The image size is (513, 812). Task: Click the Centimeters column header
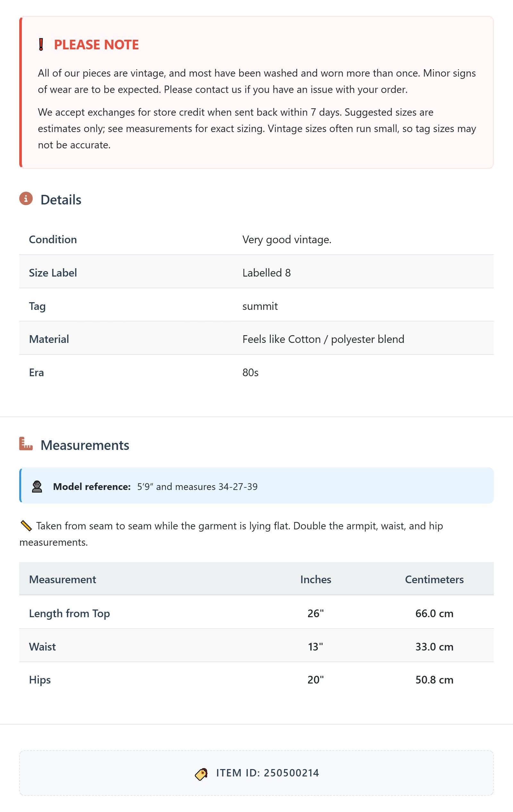434,579
